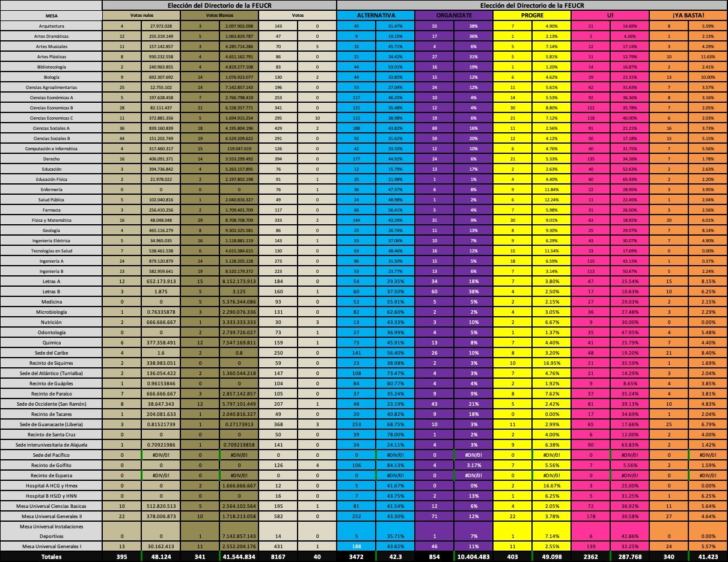
Task: Click the pink U! party header
Action: point(610,15)
